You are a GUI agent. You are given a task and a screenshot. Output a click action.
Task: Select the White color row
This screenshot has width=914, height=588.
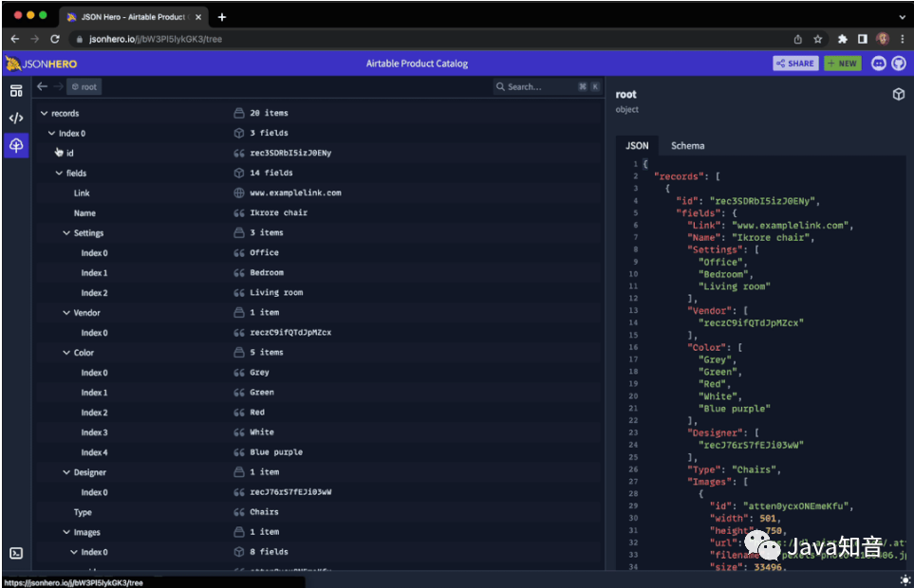[x=318, y=432]
